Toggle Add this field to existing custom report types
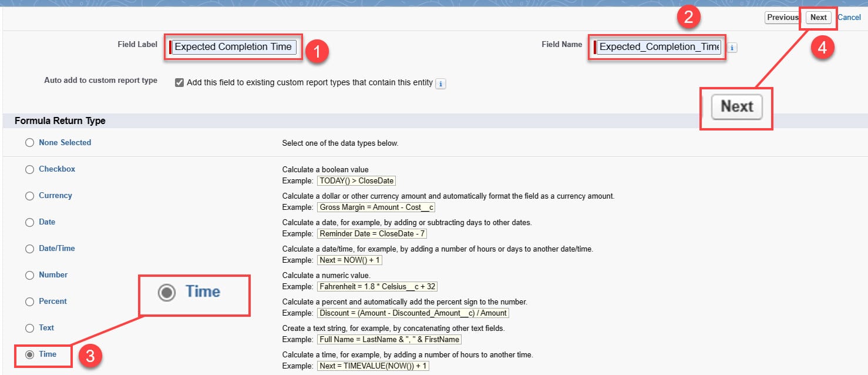 pos(180,83)
